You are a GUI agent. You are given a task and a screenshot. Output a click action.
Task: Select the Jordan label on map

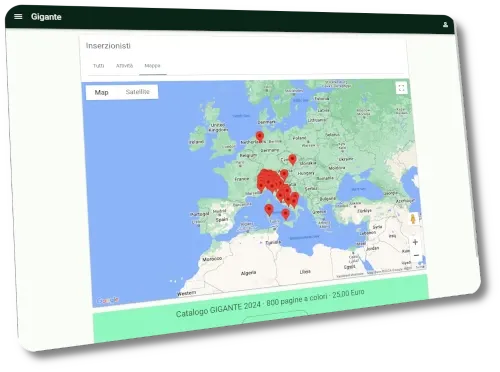click(x=372, y=249)
